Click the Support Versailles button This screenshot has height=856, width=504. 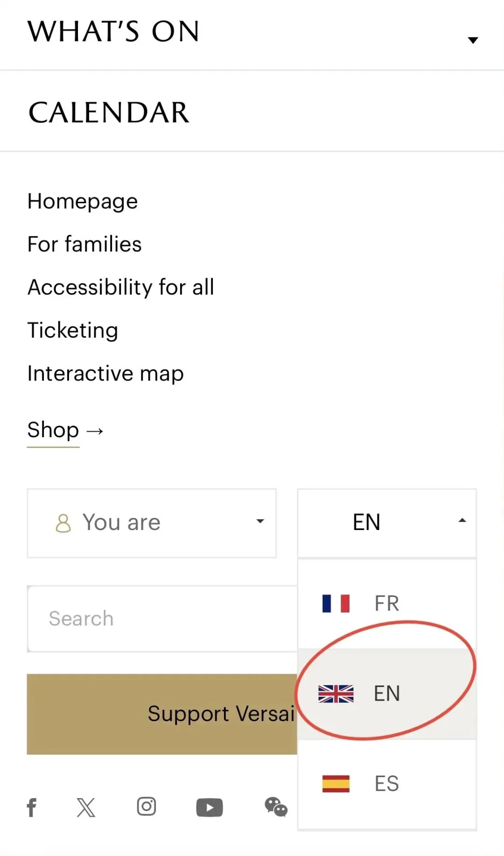(162, 714)
